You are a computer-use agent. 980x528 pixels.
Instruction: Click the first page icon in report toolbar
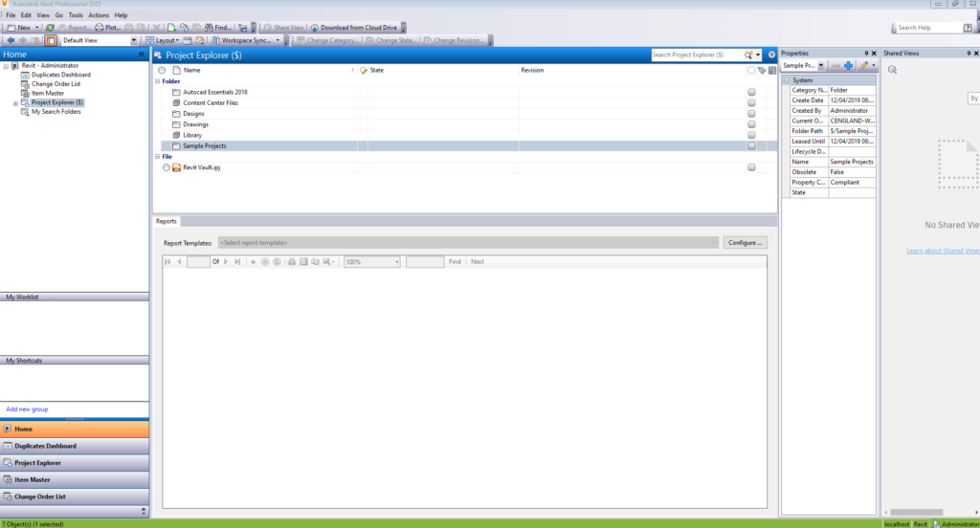tap(167, 262)
